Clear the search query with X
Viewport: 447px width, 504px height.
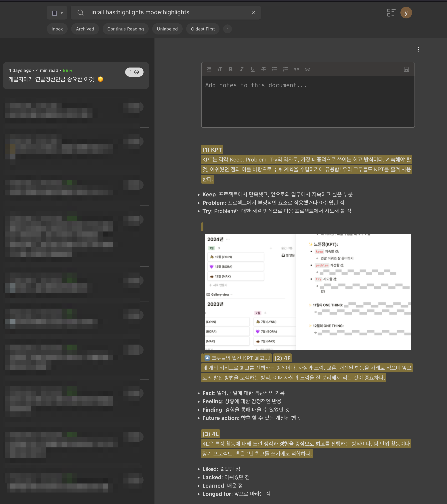tap(253, 13)
